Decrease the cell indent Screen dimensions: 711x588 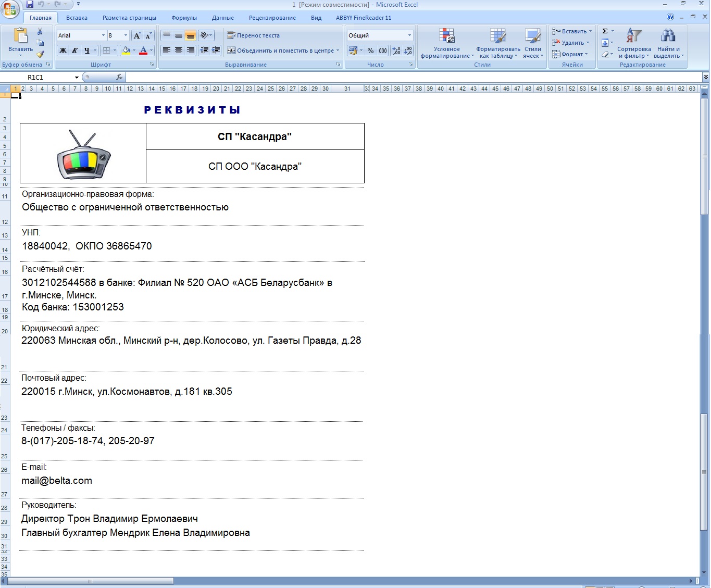(x=204, y=51)
